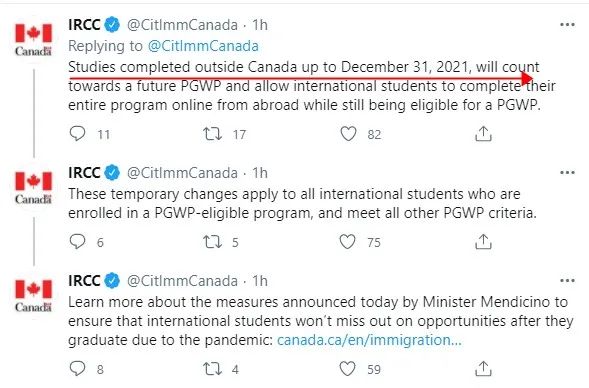Retweet the tweet with 4 retweets
Image resolution: width=589 pixels, height=388 pixels.
pyautogui.click(x=213, y=369)
